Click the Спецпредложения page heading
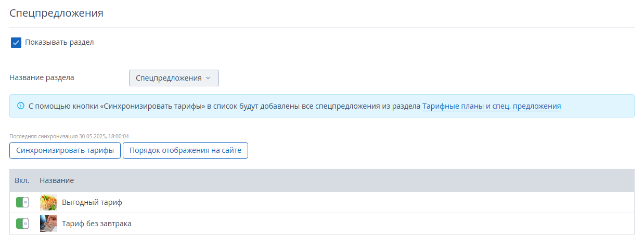Image resolution: width=644 pixels, height=248 pixels. [56, 13]
